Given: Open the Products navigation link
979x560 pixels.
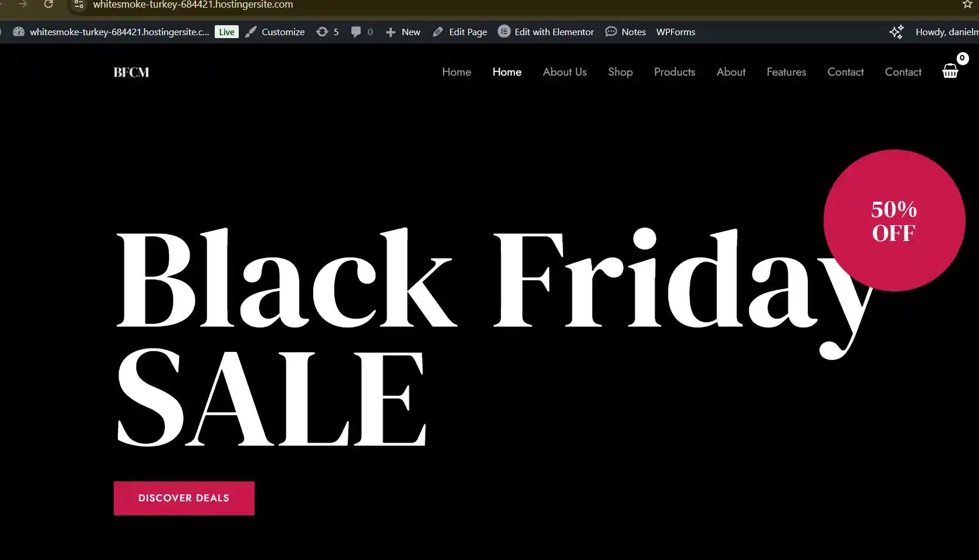Looking at the screenshot, I should point(675,72).
